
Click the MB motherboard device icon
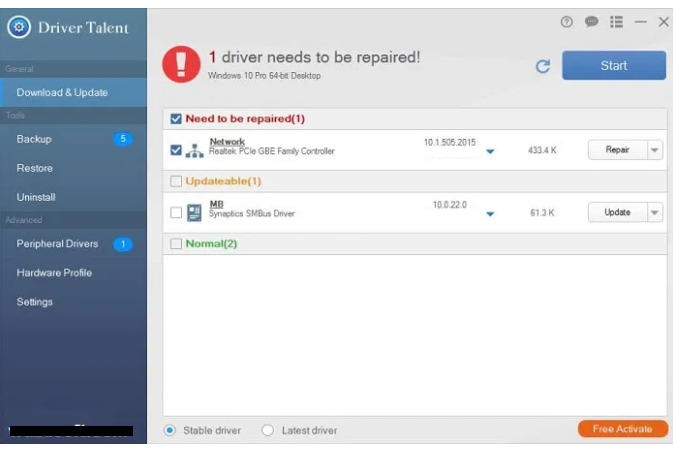click(x=194, y=212)
